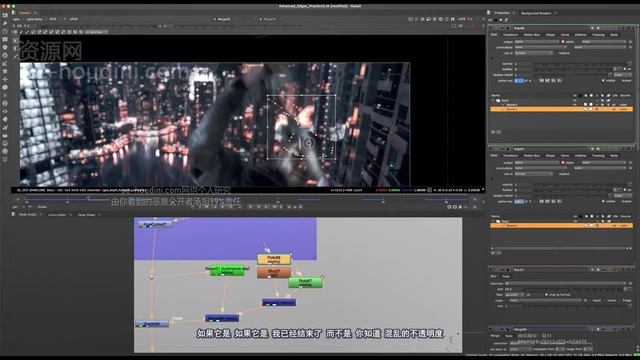Image resolution: width=640 pixels, height=360 pixels.
Task: Toggle the feather on checkbox in Roto8
Action: (x=625, y=69)
